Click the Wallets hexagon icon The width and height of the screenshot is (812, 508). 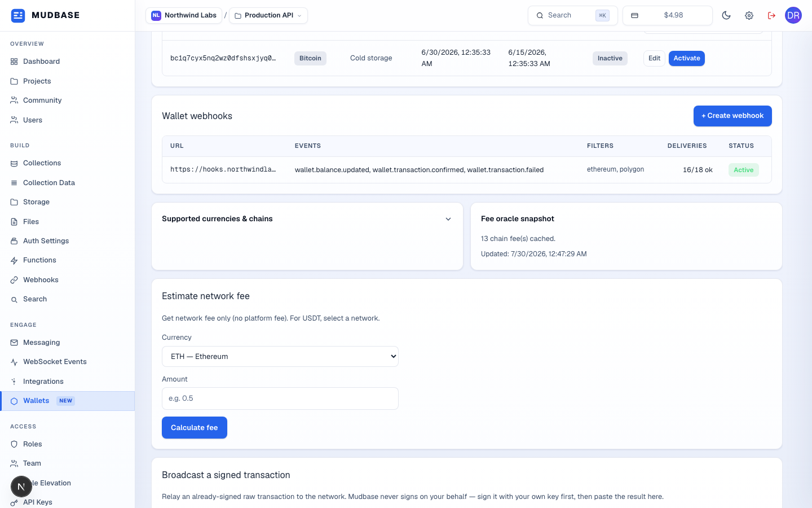click(14, 401)
